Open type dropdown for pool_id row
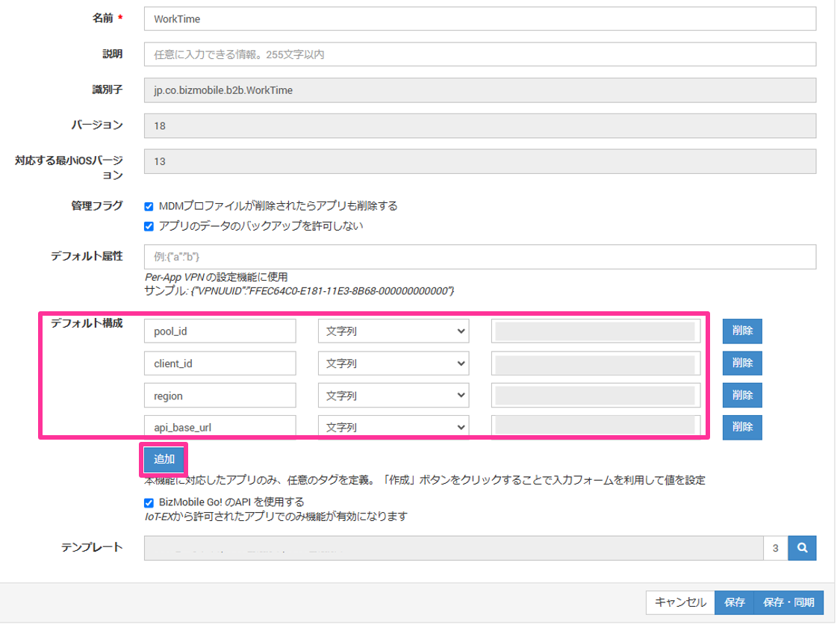 coord(393,331)
